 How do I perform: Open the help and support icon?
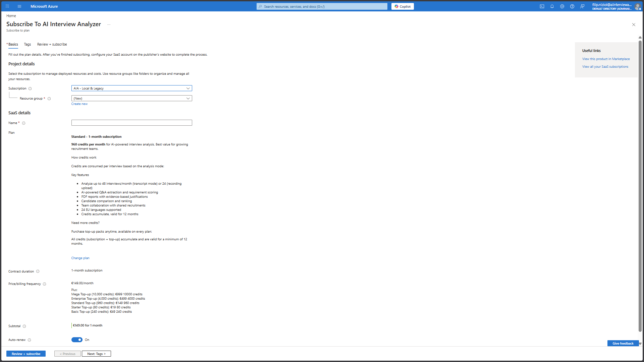572,6
